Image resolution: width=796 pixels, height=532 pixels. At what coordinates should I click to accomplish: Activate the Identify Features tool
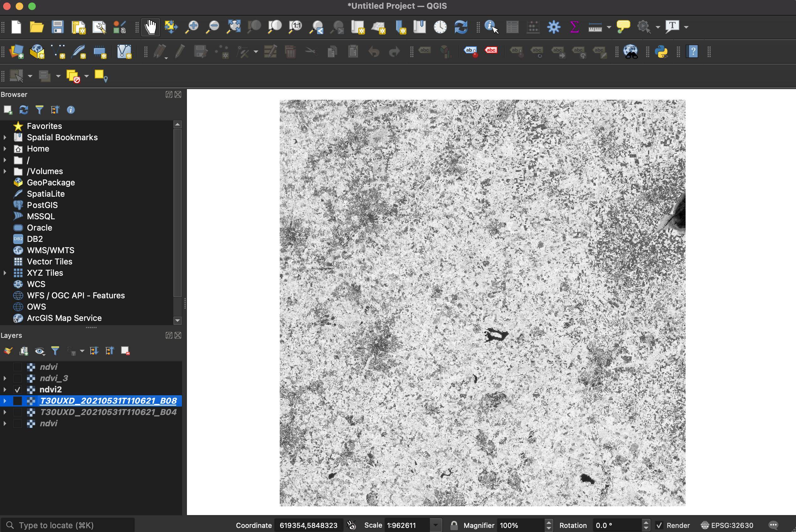pos(491,27)
